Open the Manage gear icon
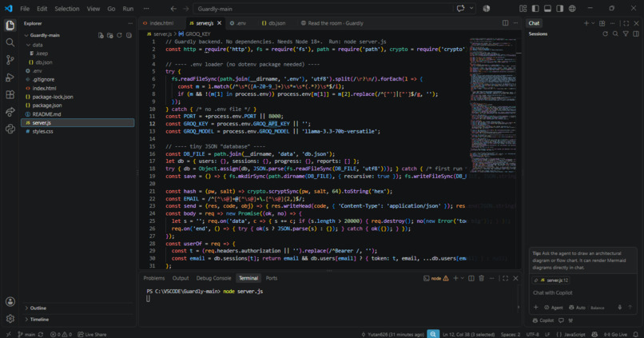The width and height of the screenshot is (644, 338). pos(10,318)
